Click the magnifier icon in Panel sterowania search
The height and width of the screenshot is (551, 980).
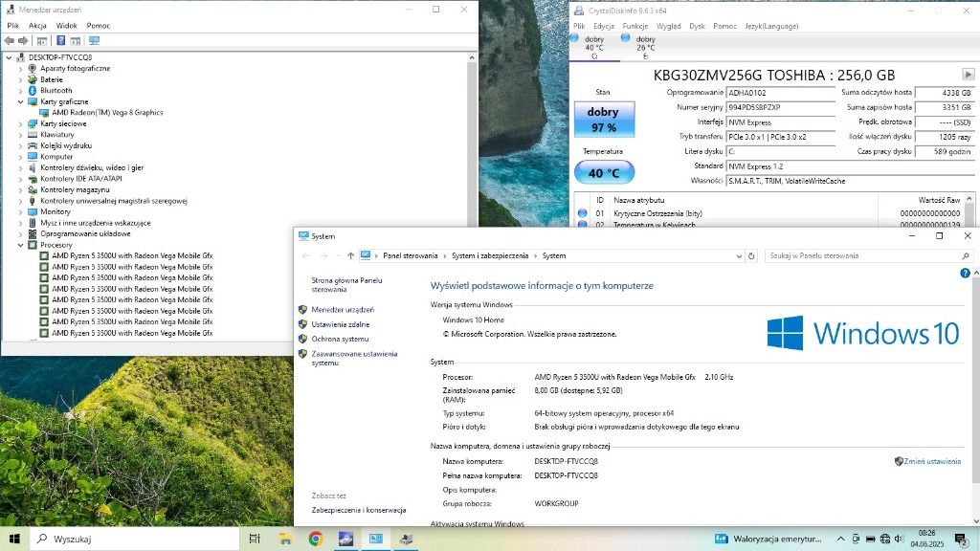pyautogui.click(x=965, y=256)
